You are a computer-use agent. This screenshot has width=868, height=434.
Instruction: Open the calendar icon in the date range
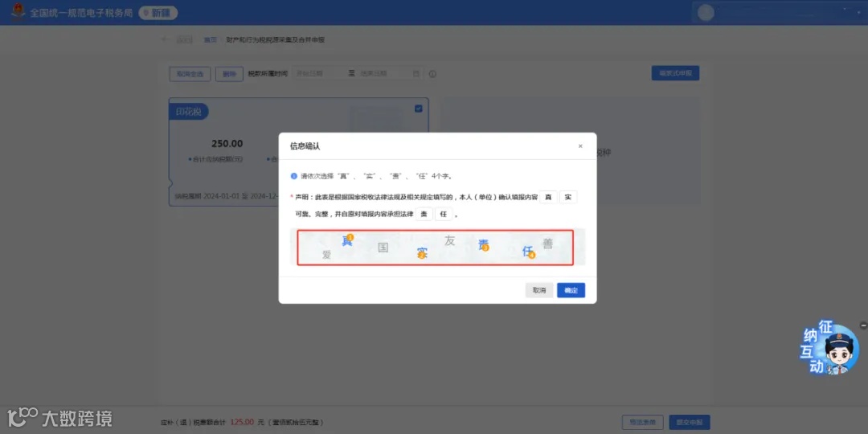pyautogui.click(x=416, y=74)
